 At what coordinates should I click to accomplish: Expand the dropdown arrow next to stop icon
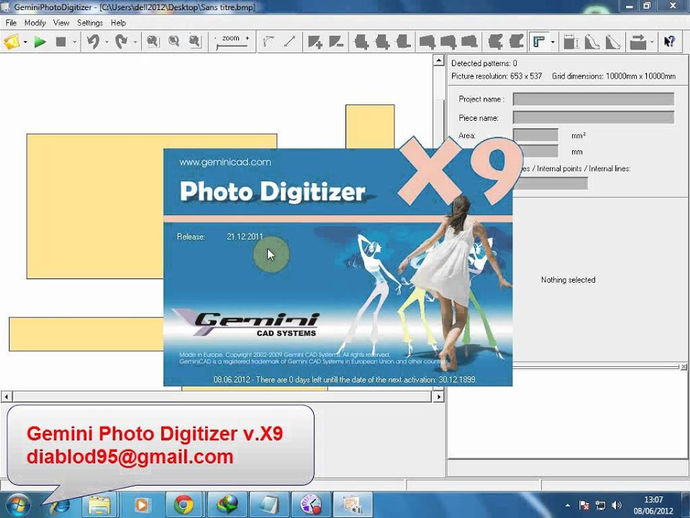(74, 42)
